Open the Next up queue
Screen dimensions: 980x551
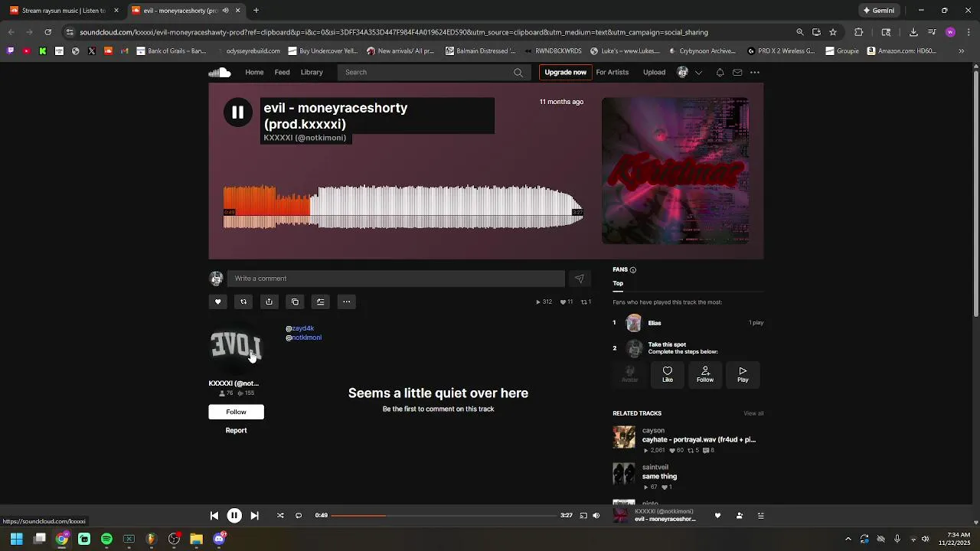(x=760, y=516)
